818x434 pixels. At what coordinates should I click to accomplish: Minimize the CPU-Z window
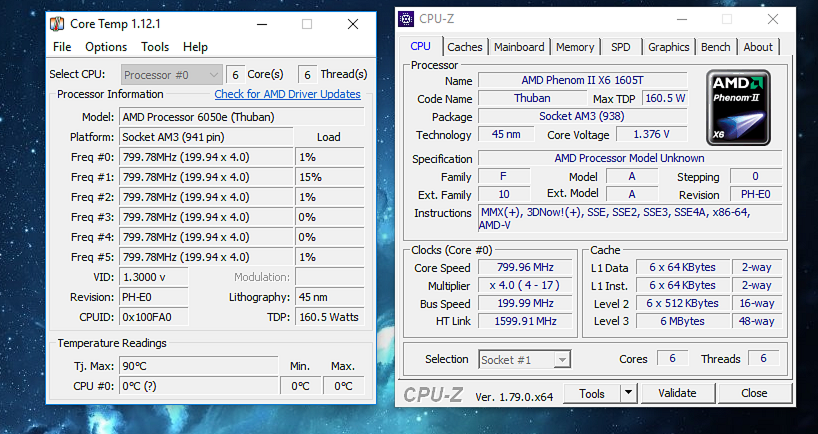coord(682,19)
